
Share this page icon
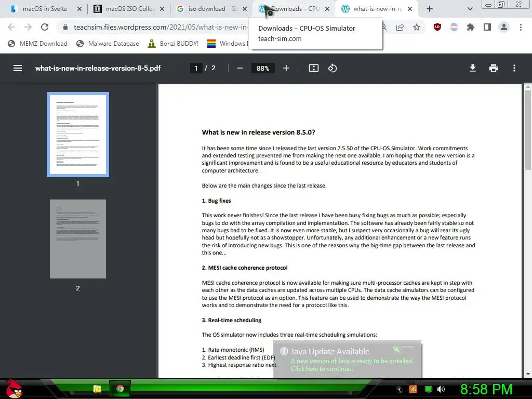pos(400,27)
